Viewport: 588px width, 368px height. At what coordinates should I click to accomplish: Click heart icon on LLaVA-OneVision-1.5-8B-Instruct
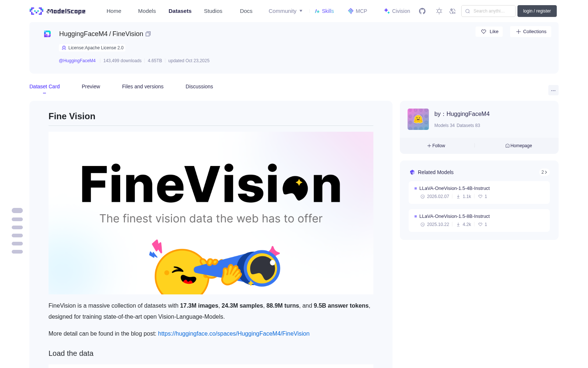[480, 224]
